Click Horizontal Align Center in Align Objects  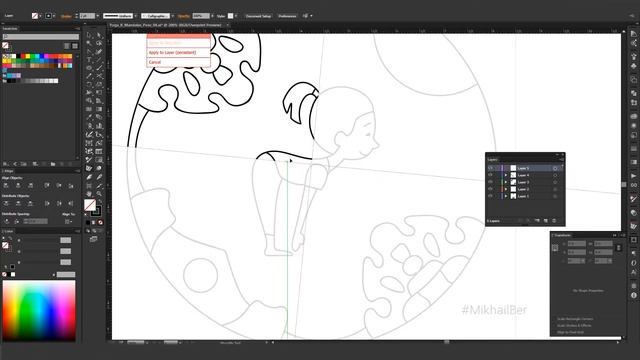point(18,186)
